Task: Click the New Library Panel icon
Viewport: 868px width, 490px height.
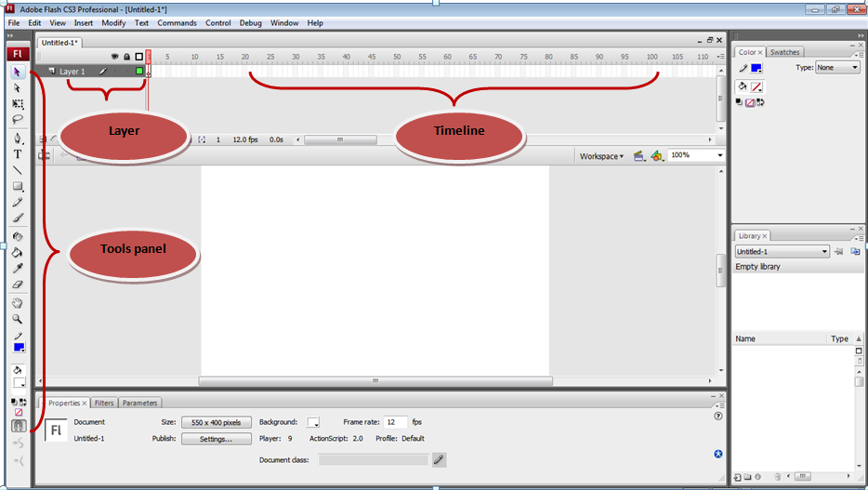Action: (x=855, y=251)
